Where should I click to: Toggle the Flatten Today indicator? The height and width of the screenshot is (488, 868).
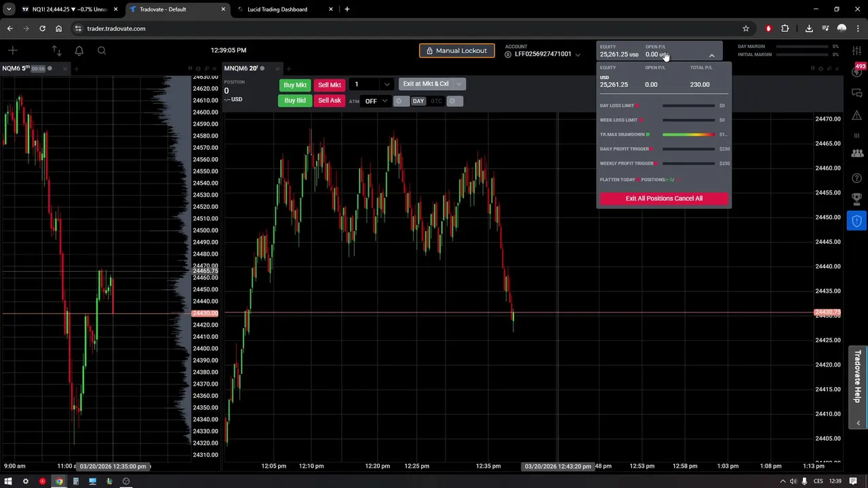[x=638, y=180]
